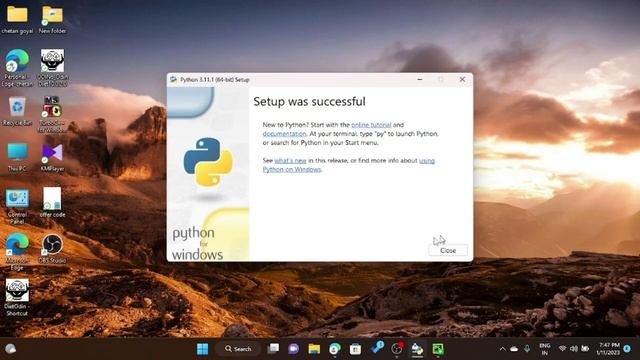Close the Python setup dialog with Close button
Image resolution: width=640 pixels, height=360 pixels.
pos(448,250)
